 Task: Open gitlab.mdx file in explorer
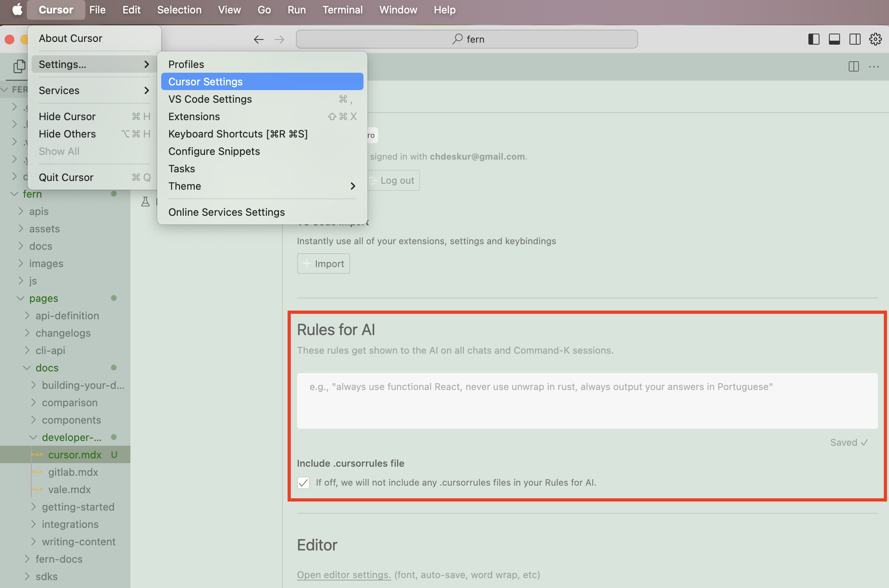[73, 472]
